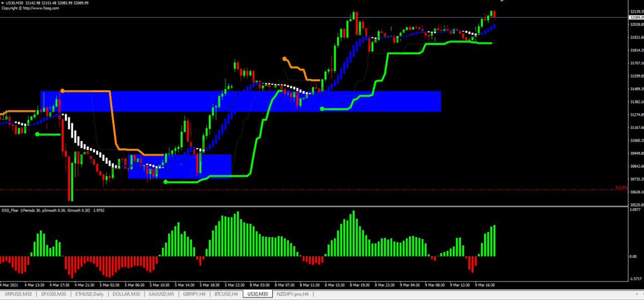Open the NZDJPY.pro,H4 chart tab

294,294
